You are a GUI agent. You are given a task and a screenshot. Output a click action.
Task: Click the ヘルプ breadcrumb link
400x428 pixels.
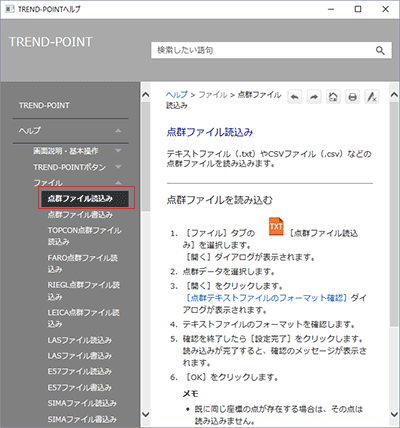177,95
